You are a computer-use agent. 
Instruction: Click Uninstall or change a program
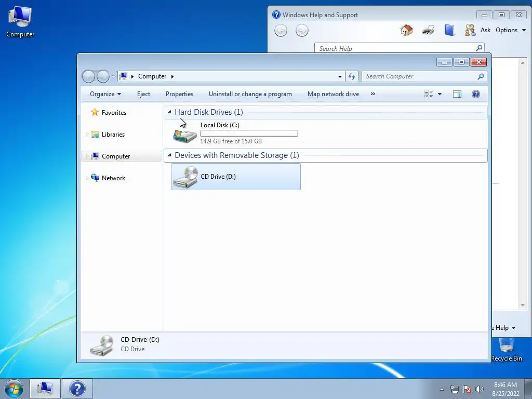pyautogui.click(x=250, y=94)
